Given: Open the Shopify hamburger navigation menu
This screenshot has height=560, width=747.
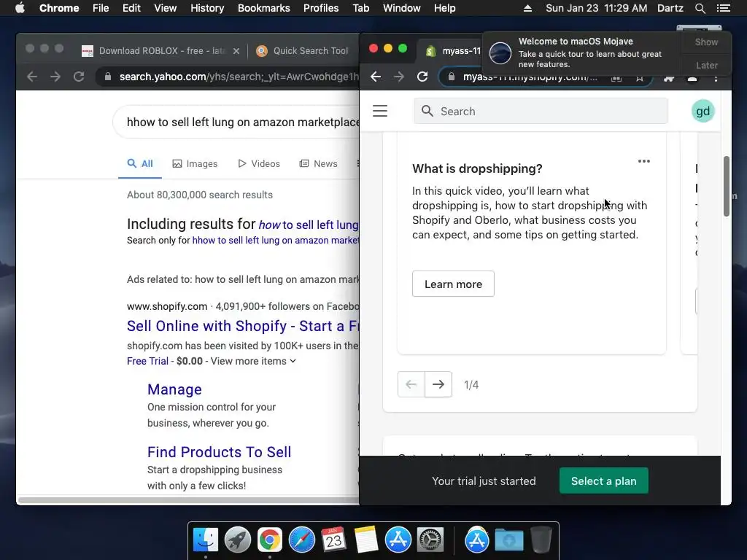Looking at the screenshot, I should tap(379, 111).
